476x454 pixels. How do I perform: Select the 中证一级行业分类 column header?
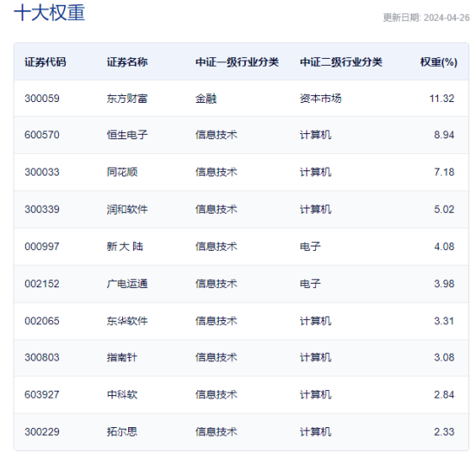click(x=237, y=62)
